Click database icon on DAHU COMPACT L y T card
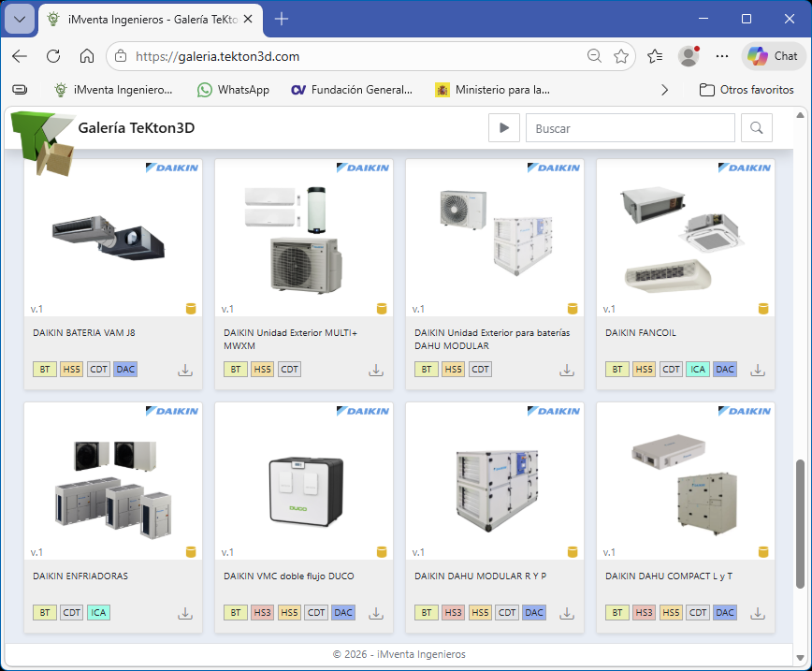The width and height of the screenshot is (812, 671). click(763, 552)
